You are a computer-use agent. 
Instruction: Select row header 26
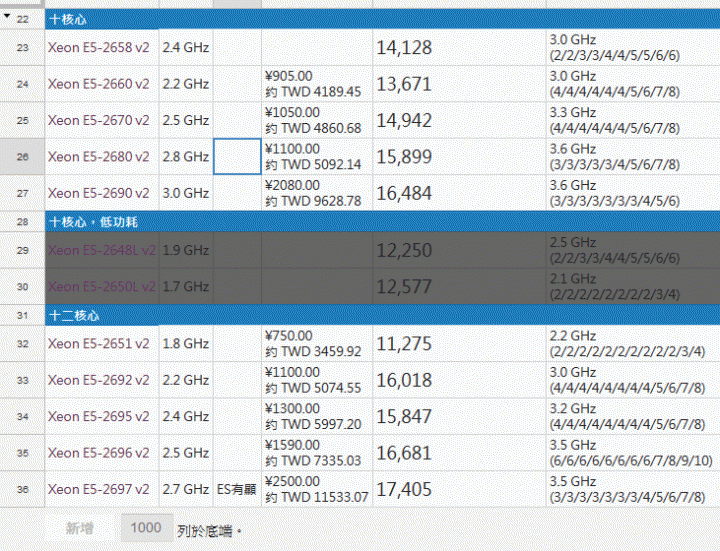pyautogui.click(x=22, y=157)
